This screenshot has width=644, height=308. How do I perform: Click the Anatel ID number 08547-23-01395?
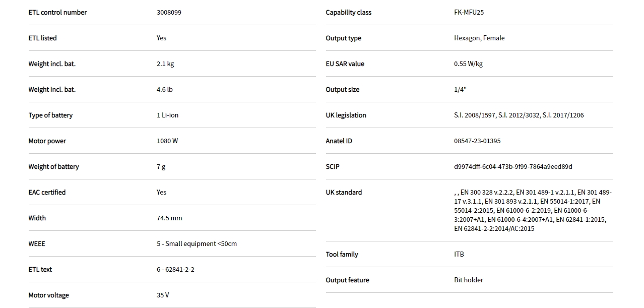477,141
